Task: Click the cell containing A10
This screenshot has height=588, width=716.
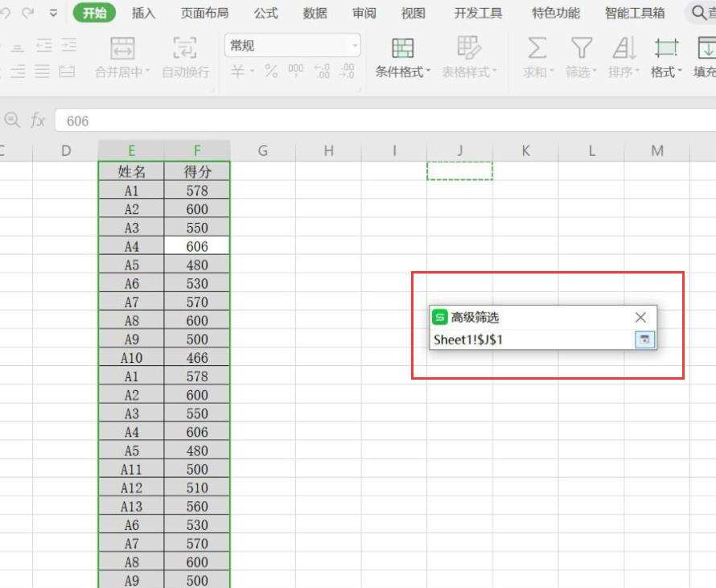Action: 131,357
